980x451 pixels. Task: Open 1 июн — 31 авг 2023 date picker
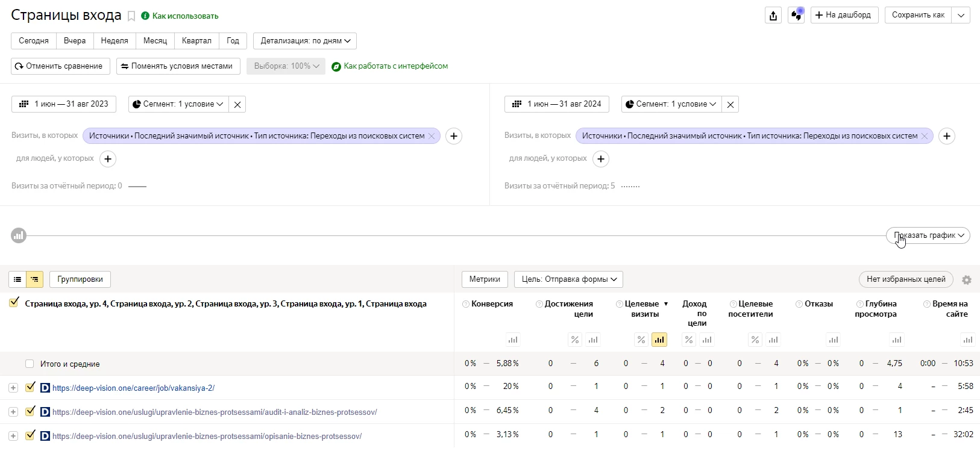tap(64, 104)
